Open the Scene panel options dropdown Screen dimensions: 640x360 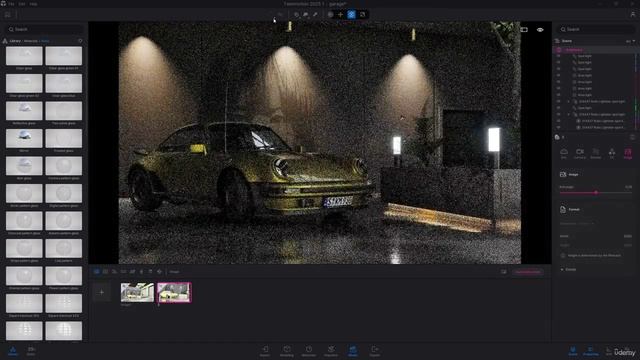630,41
